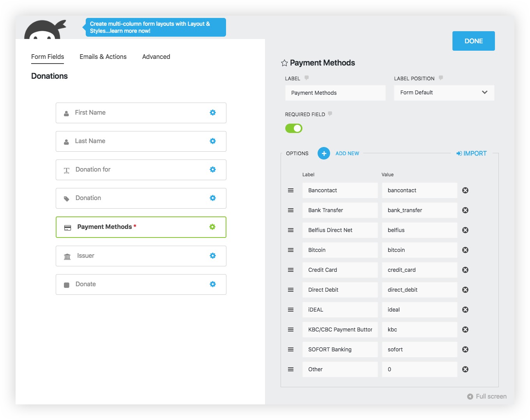Click drag handle of KBC/CBC row
530x420 pixels.
(291, 330)
